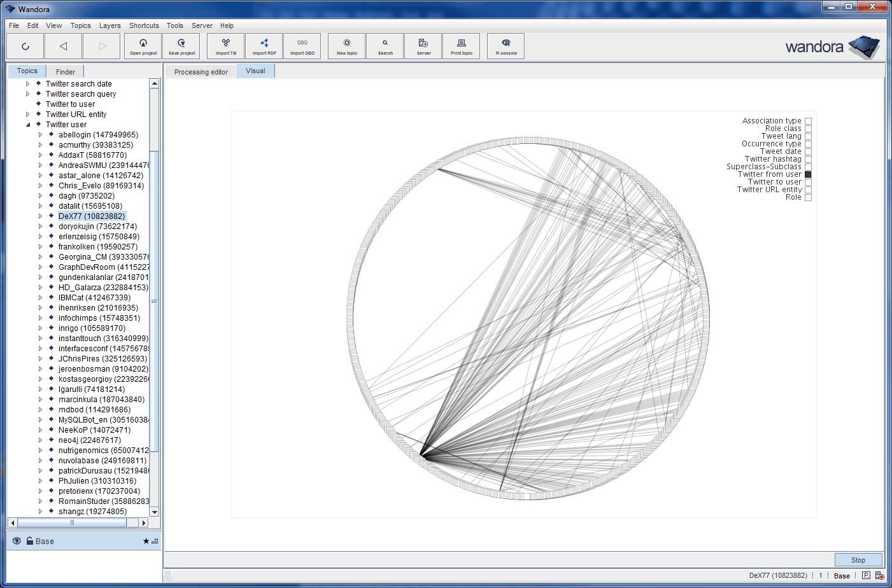Click the Import RDF icon
This screenshot has width=892, height=588.
(x=264, y=46)
